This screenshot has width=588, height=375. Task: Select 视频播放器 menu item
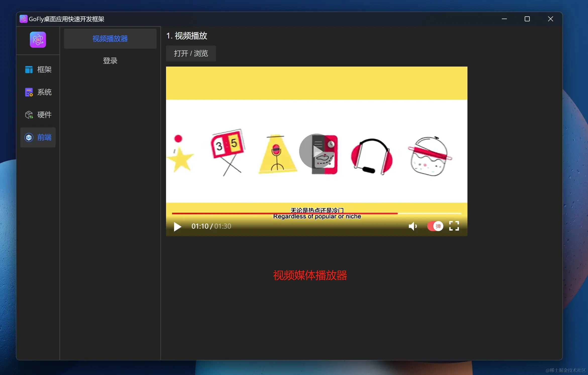click(x=110, y=39)
